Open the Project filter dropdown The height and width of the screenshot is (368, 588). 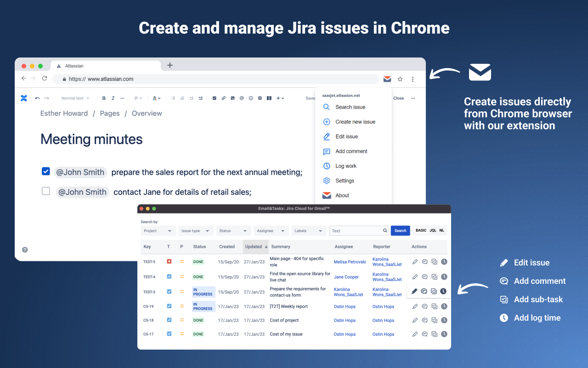click(158, 231)
